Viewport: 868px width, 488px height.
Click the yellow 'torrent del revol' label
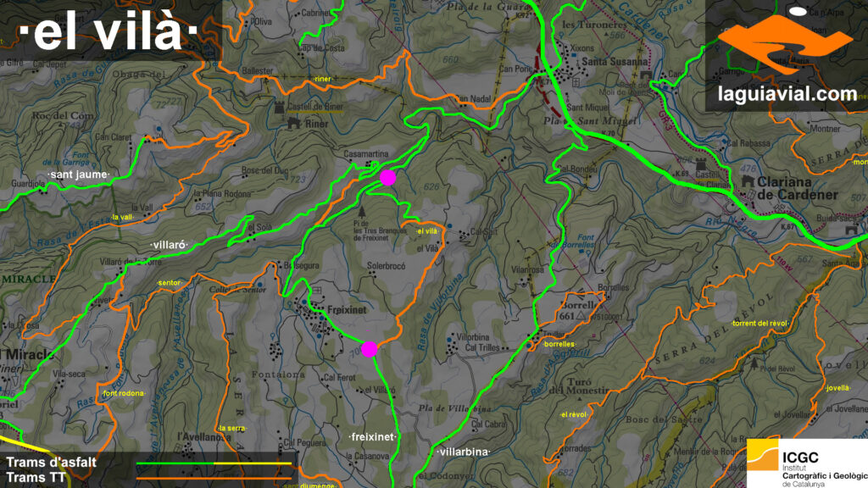tap(759, 323)
